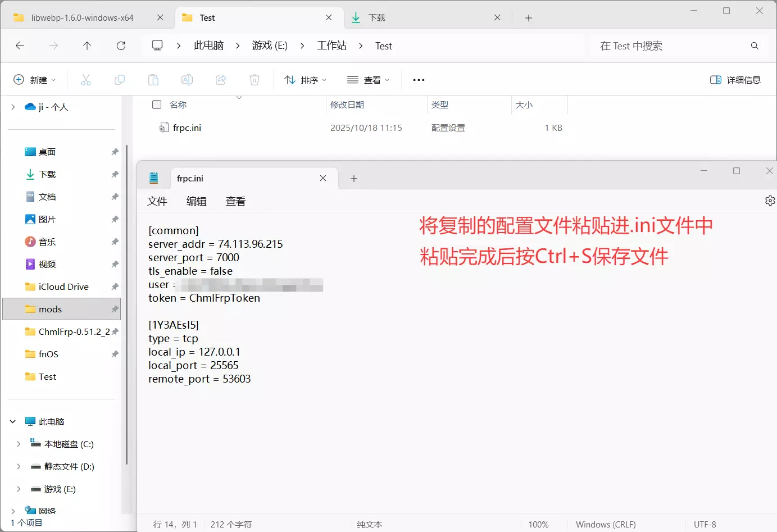Viewport: 777px width, 532px height.
Task: Click 游戏 (E:) in the address breadcrumb
Action: (270, 46)
